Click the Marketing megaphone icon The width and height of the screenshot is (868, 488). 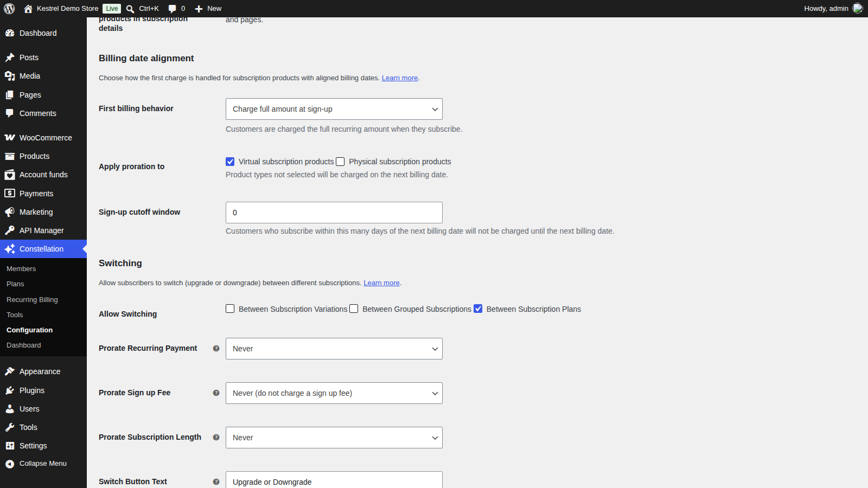(10, 212)
